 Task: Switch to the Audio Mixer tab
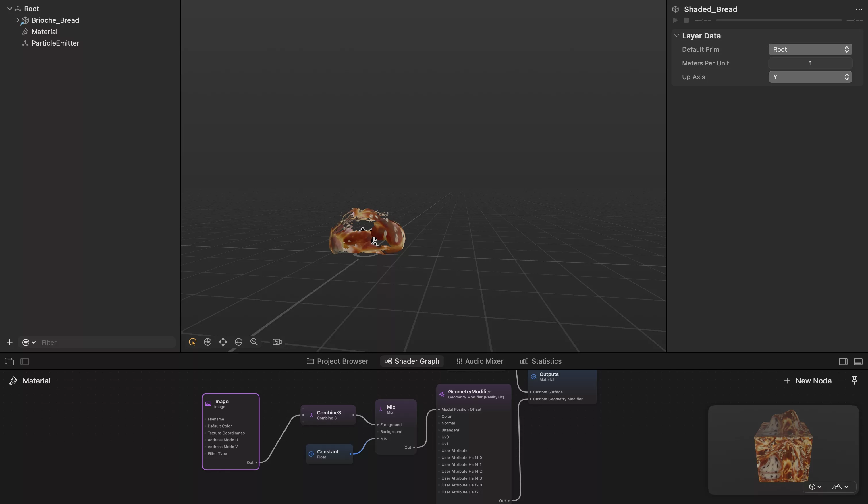tap(479, 361)
